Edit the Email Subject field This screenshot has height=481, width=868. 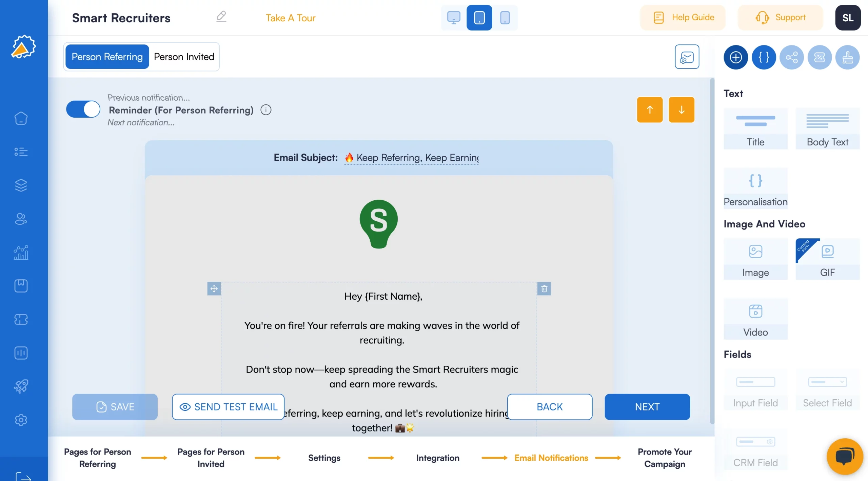coord(411,158)
